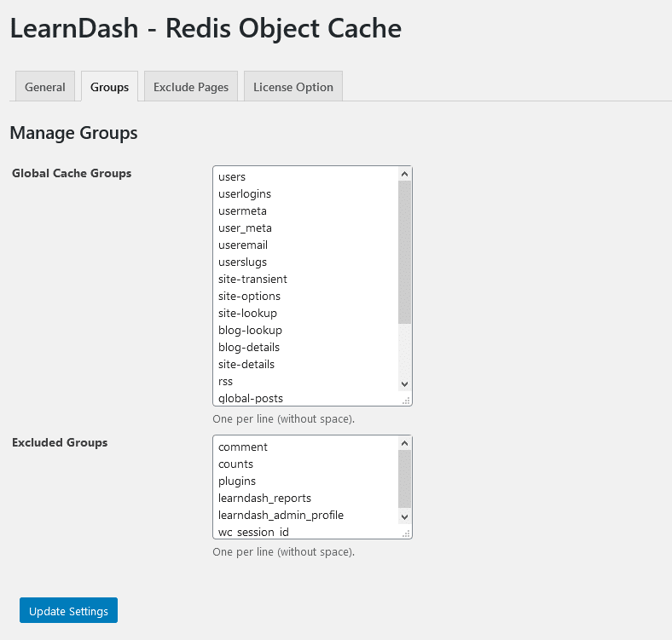
Task: Click the 'plugins' line in Excluded Groups
Action: point(237,481)
